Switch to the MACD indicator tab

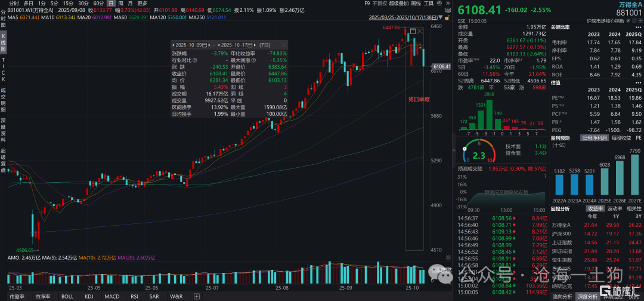111,296
